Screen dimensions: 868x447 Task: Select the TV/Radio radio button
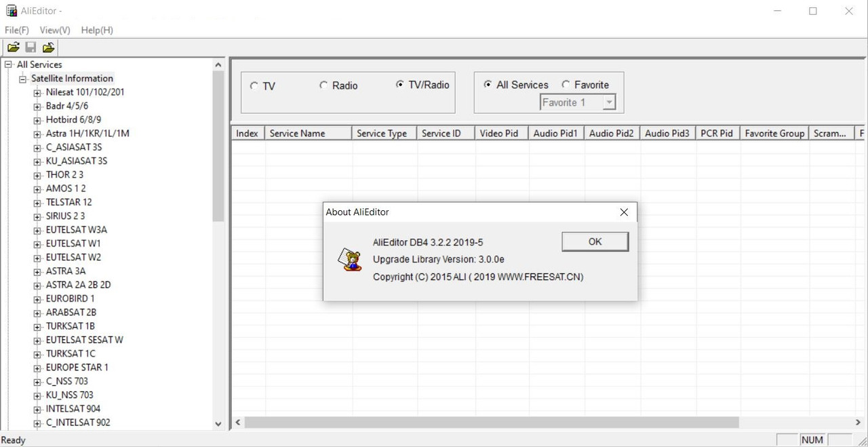click(400, 85)
